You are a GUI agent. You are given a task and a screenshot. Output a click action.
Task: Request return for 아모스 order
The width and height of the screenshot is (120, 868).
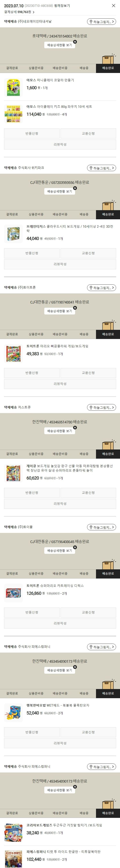pyautogui.click(x=32, y=134)
